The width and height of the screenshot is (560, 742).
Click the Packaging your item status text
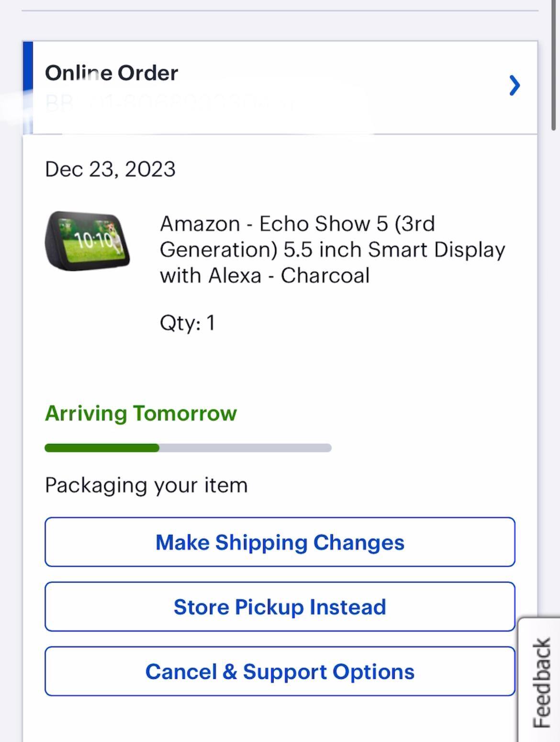click(x=146, y=485)
